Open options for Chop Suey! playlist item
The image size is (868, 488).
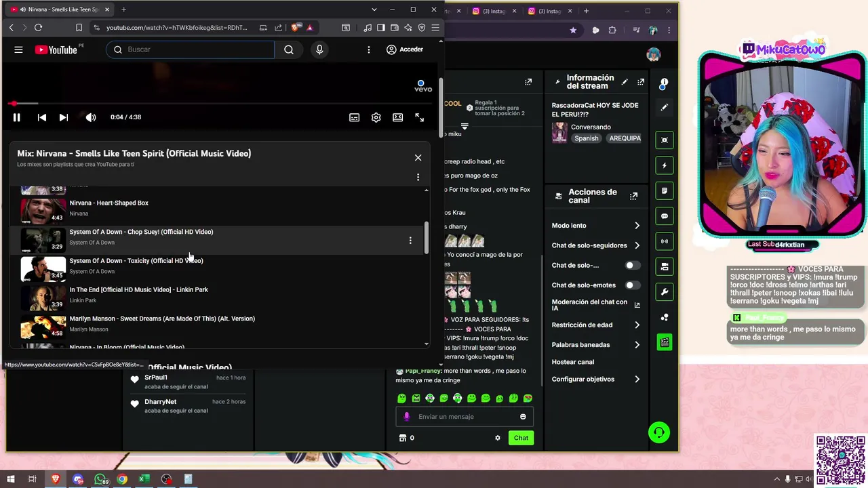click(x=410, y=241)
